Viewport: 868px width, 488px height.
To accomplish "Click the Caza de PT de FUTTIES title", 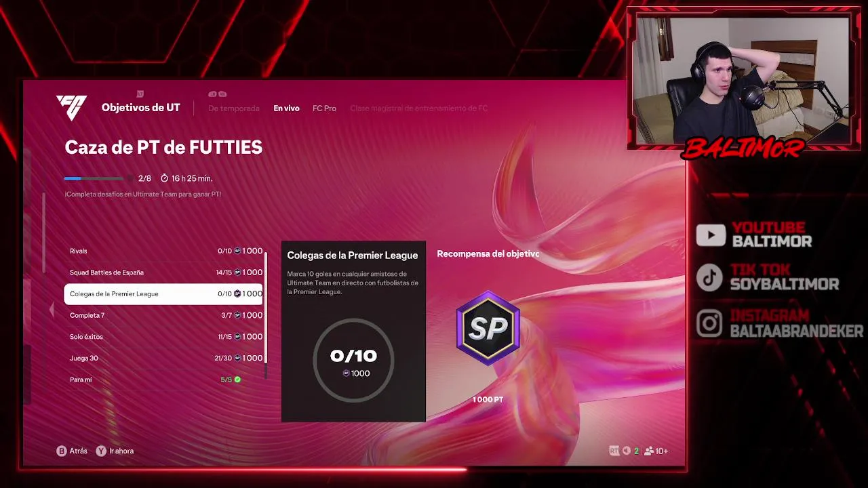I will pyautogui.click(x=163, y=148).
